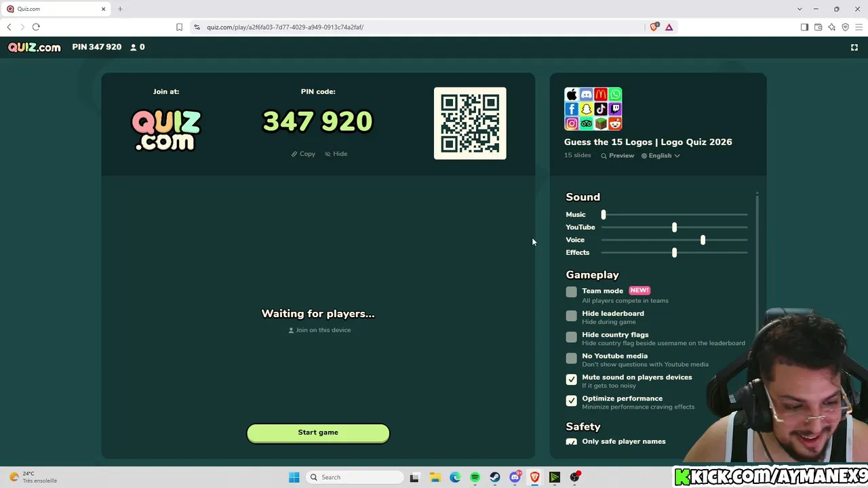Click the large PIN number 347 920
Screen dimensions: 868x488
pyautogui.click(x=317, y=122)
